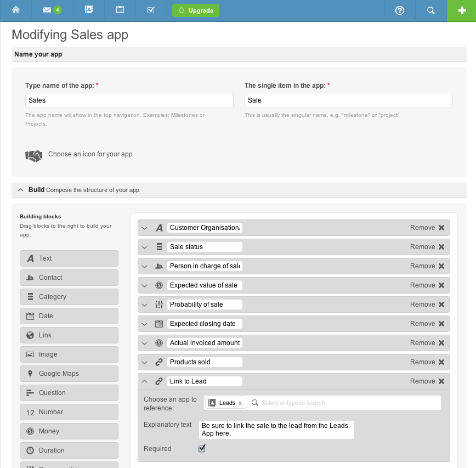Collapse the Build section
Viewport: 476px width, 468px height.
point(20,190)
